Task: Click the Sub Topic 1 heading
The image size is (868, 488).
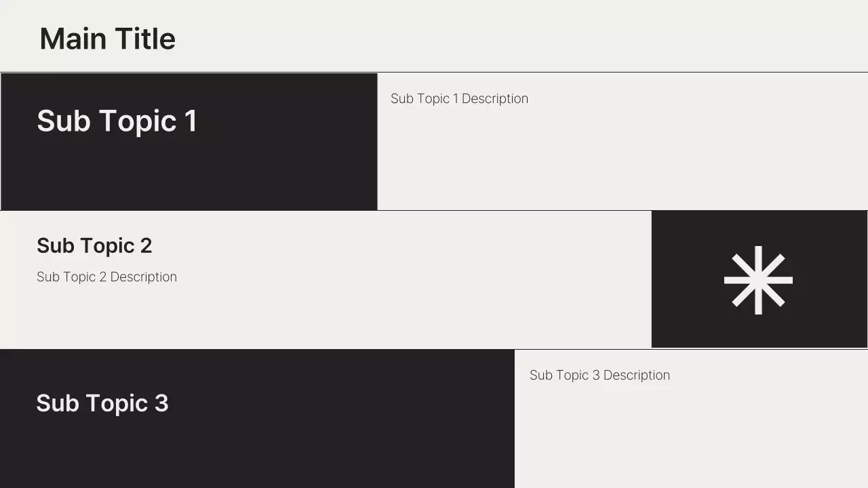Action: (117, 121)
